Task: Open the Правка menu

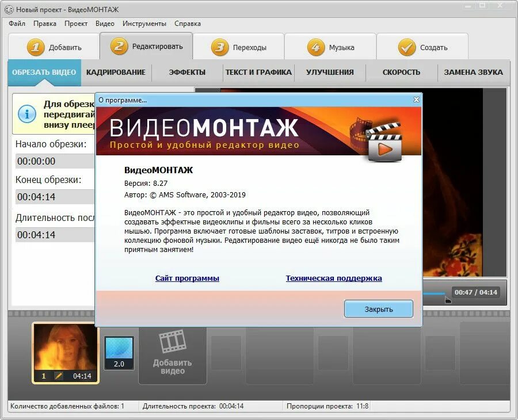Action: click(x=44, y=24)
